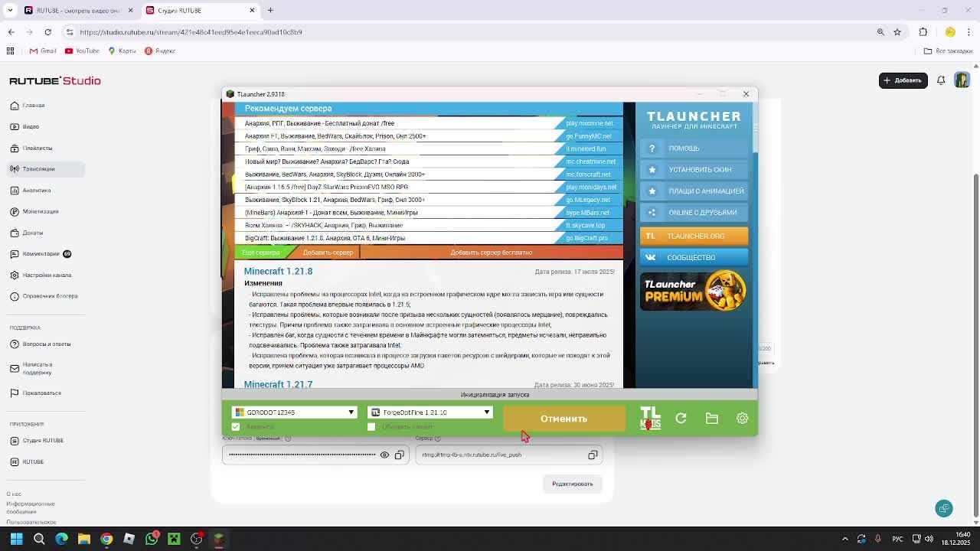Go back in the browser
The height and width of the screenshot is (551, 980).
pyautogui.click(x=11, y=32)
